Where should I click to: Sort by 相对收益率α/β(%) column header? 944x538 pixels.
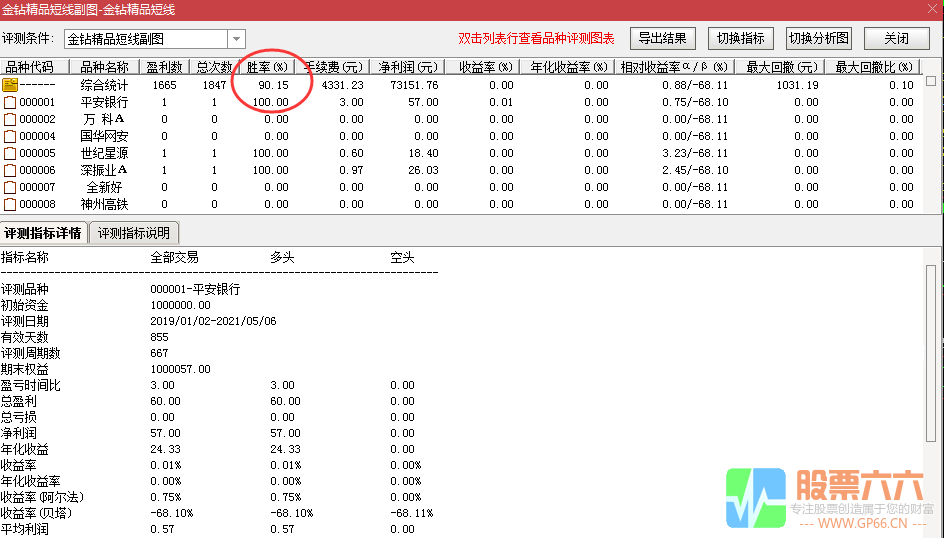click(x=674, y=67)
